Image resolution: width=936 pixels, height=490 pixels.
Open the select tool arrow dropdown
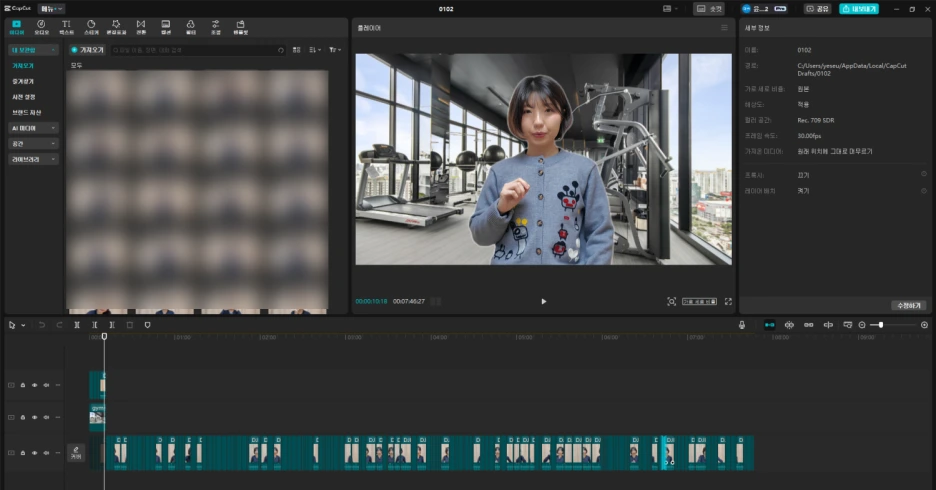[23, 325]
